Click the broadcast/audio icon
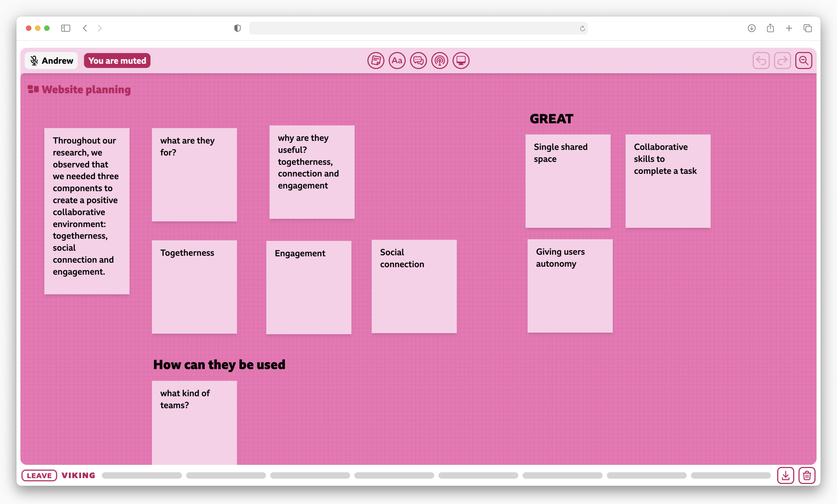 (439, 60)
